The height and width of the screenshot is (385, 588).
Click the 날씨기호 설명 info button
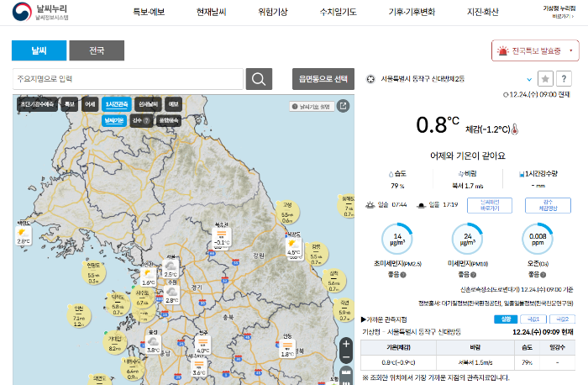tap(312, 107)
